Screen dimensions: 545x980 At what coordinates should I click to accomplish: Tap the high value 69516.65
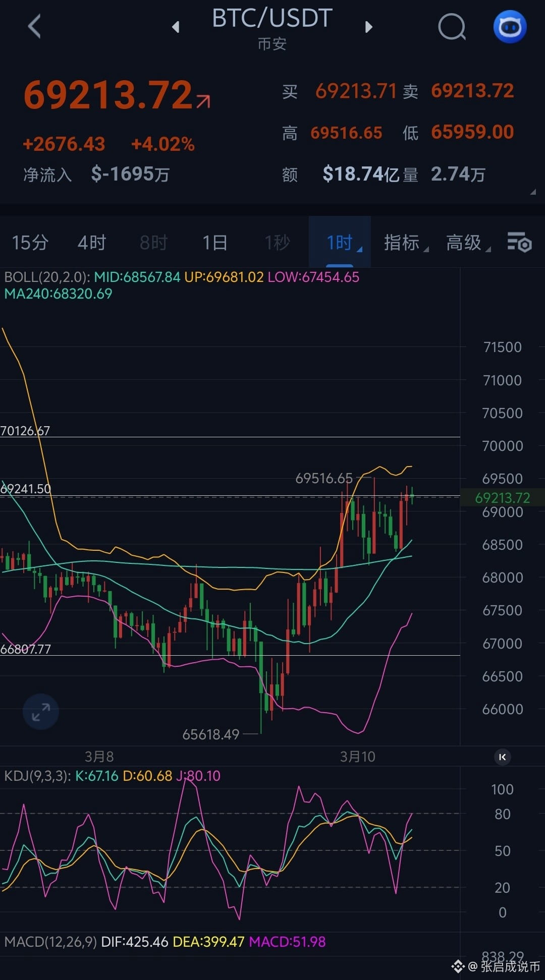(346, 133)
